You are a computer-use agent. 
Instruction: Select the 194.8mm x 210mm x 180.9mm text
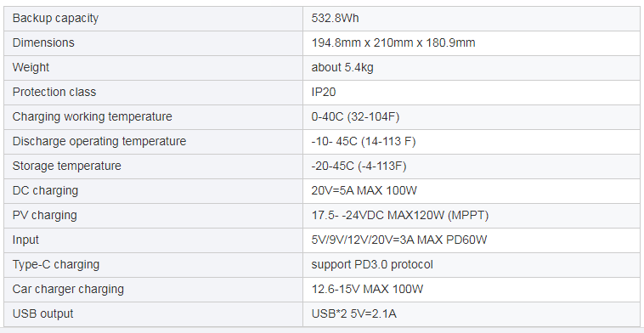coord(393,42)
